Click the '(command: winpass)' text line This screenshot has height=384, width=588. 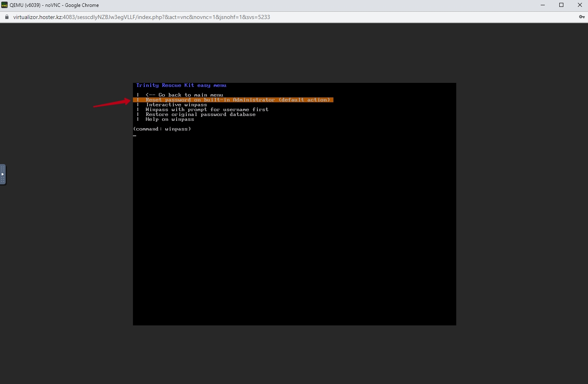click(x=162, y=129)
